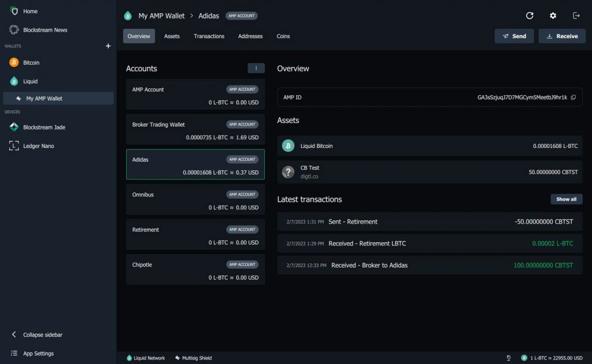The width and height of the screenshot is (592, 364).
Task: Open App Settings in sidebar
Action: click(39, 354)
